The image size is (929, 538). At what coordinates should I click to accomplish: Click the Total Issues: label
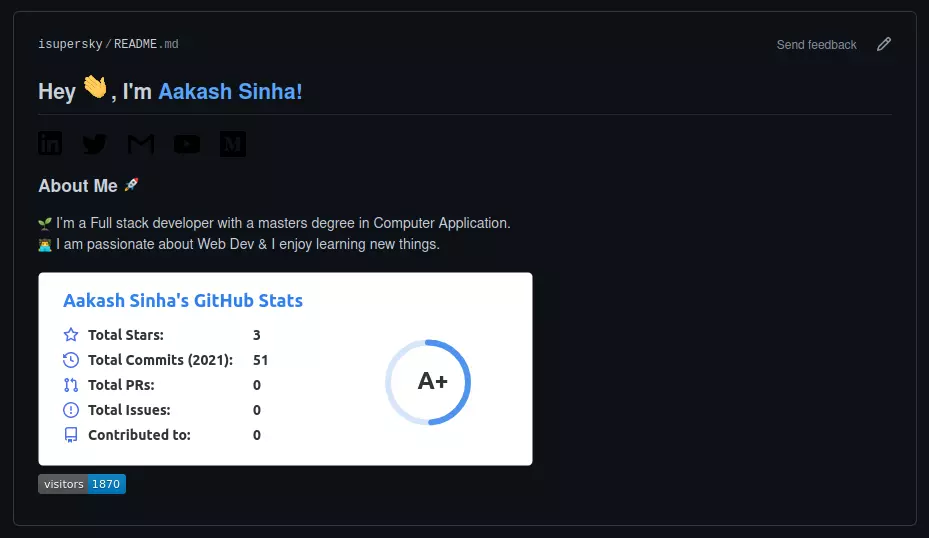[129, 410]
